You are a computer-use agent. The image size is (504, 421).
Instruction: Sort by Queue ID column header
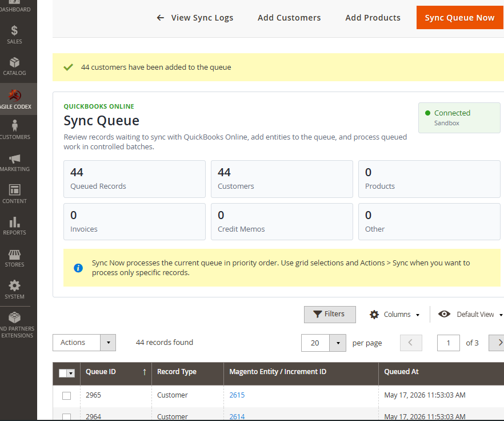tap(115, 374)
